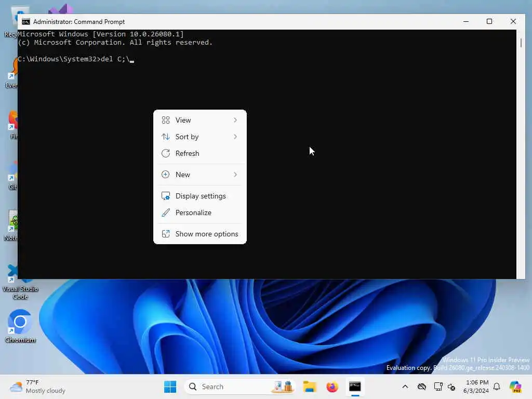The width and height of the screenshot is (532, 399).
Task: Open Display settings from context menu
Action: click(200, 196)
